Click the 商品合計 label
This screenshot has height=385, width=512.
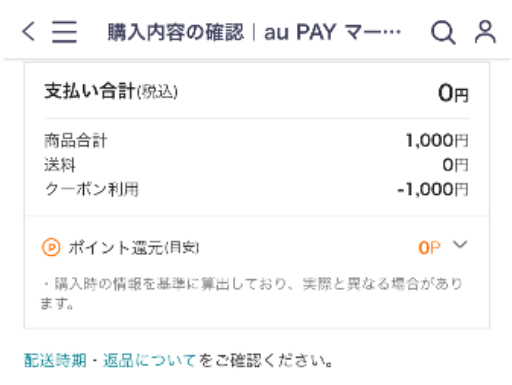click(75, 140)
